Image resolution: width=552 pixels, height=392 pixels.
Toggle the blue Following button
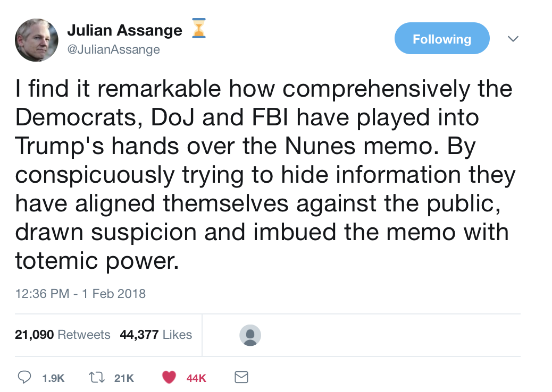[x=441, y=39]
